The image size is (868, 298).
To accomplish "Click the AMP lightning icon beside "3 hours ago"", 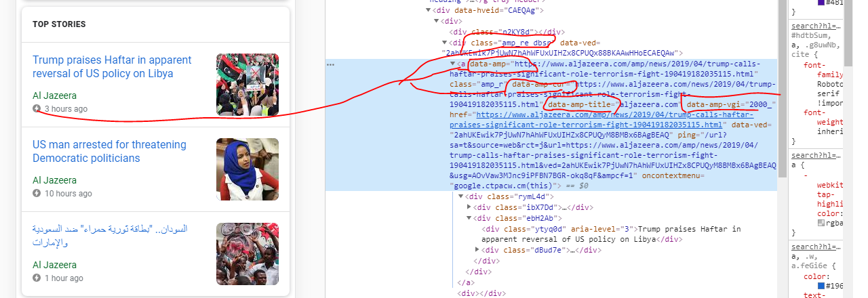I will click(x=37, y=109).
